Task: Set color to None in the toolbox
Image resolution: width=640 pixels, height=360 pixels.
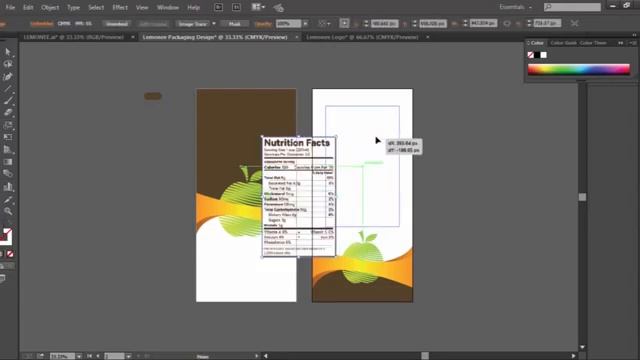Action: (10, 254)
